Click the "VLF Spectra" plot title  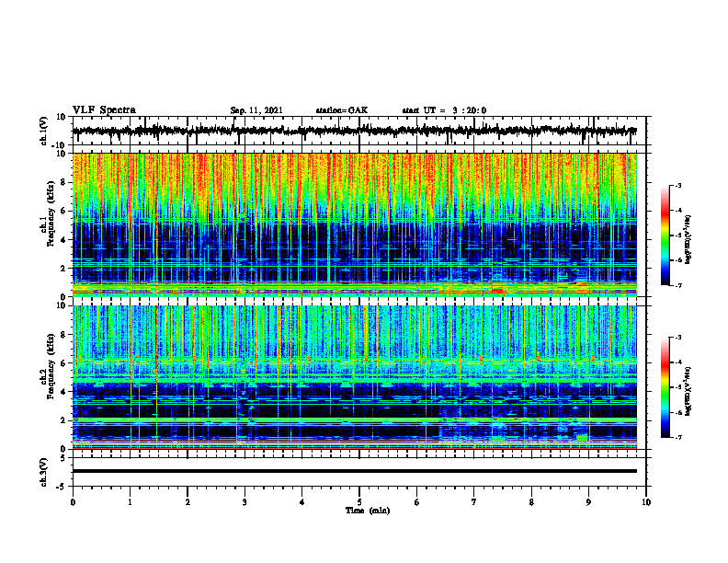104,110
